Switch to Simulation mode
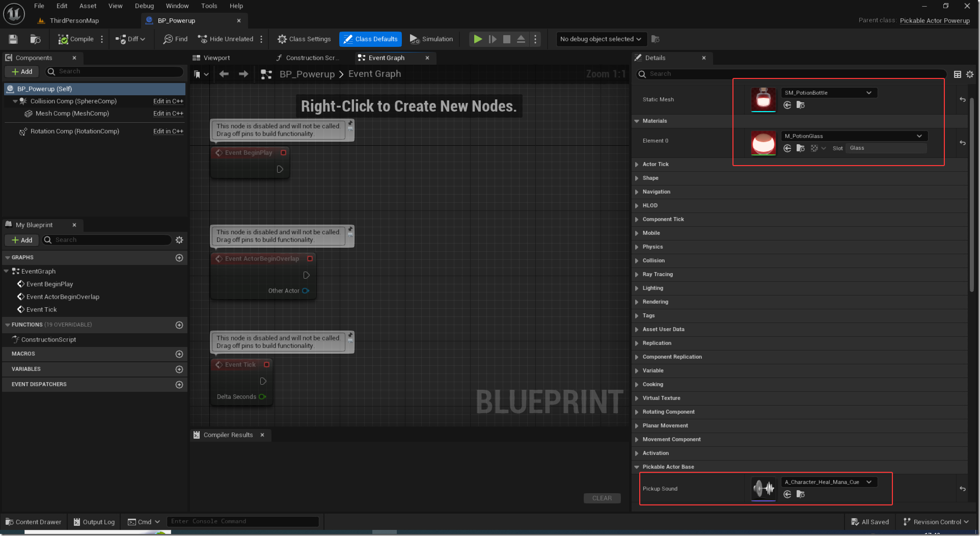 point(431,39)
